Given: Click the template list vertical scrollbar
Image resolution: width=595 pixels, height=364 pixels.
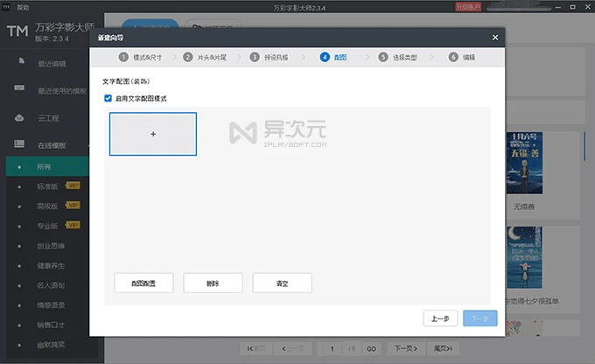Looking at the screenshot, I should point(584,146).
